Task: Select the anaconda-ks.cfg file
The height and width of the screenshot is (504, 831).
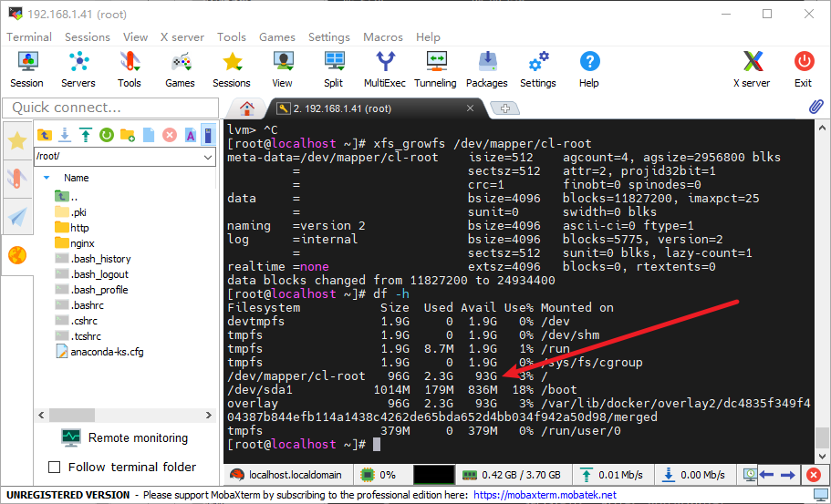Action: coord(99,352)
